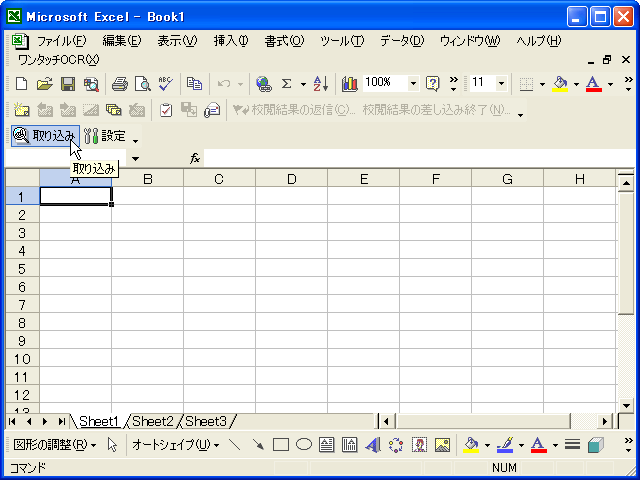Open the 挿入(I) menu

point(231,41)
